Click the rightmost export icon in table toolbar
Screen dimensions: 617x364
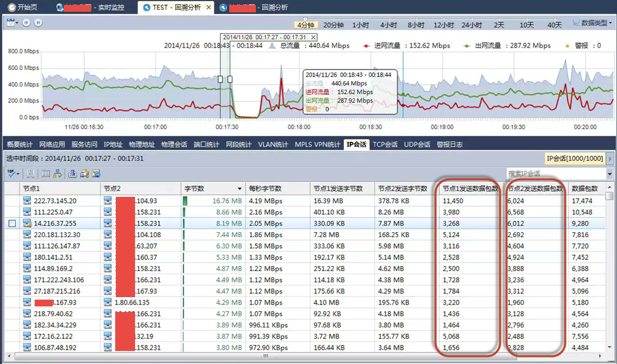click(x=96, y=173)
